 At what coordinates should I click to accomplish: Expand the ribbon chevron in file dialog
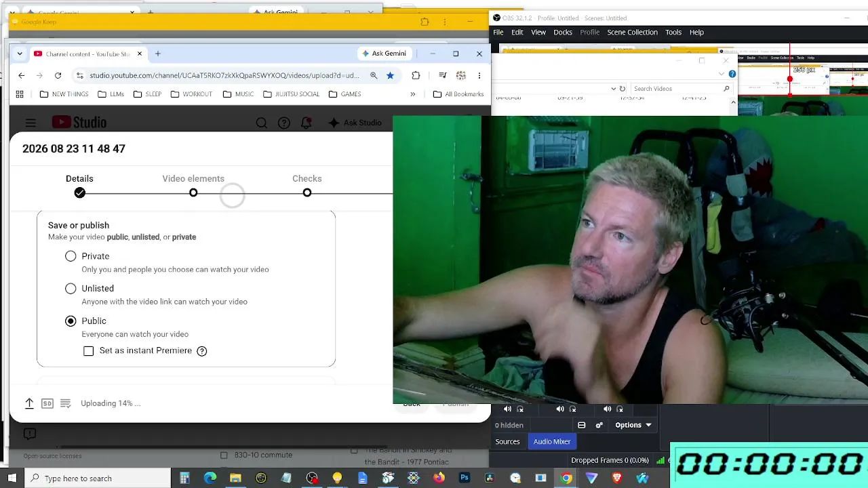(722, 74)
